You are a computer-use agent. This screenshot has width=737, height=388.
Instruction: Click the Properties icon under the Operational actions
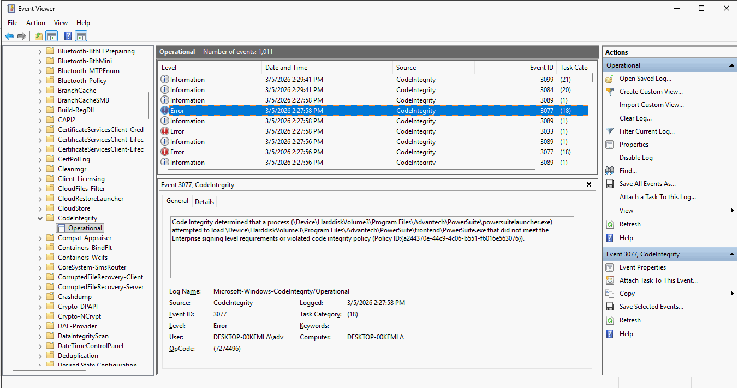[x=610, y=144]
